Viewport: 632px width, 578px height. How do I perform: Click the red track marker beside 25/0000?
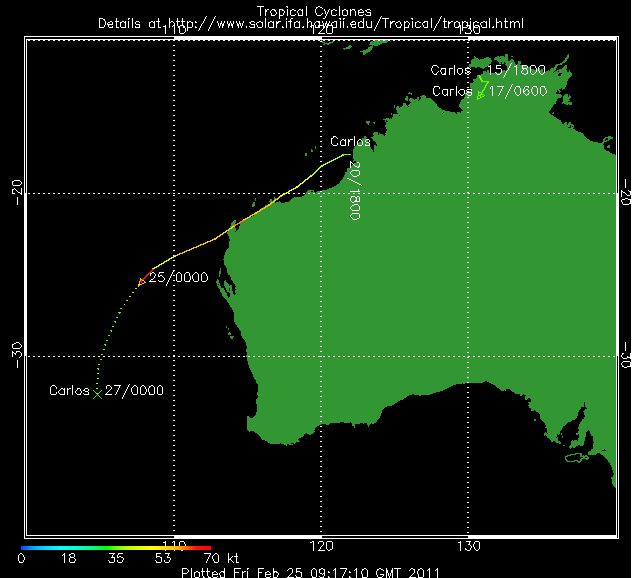point(144,277)
